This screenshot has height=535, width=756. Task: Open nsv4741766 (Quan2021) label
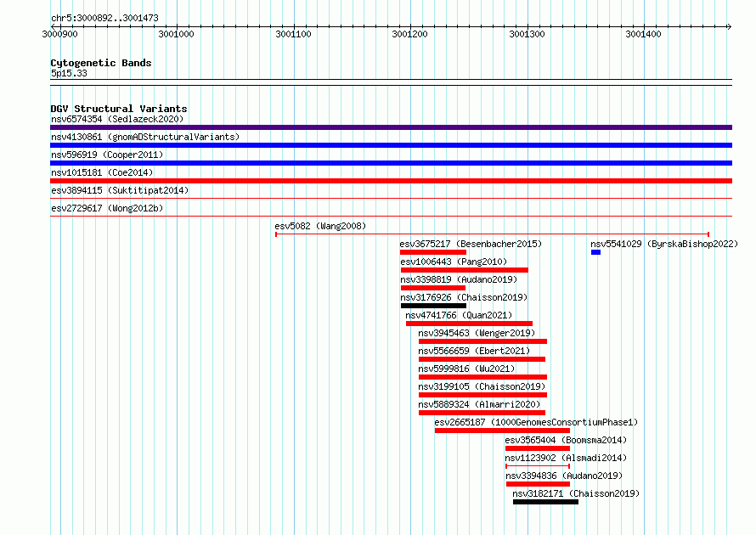[459, 315]
